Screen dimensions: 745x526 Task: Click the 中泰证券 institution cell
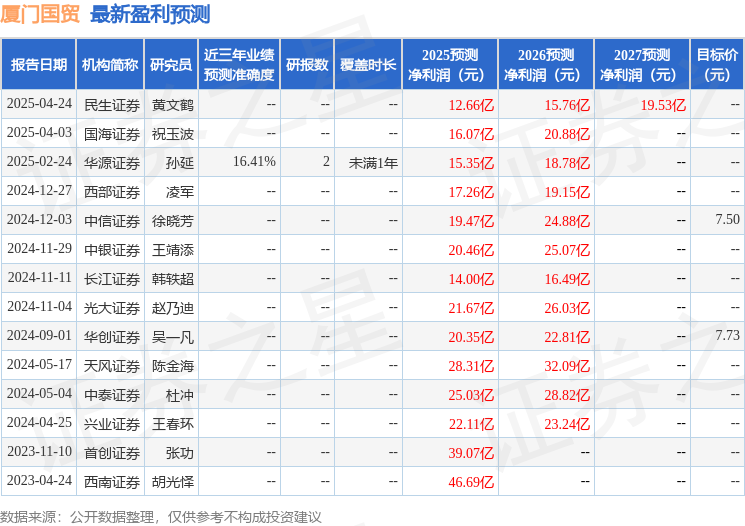tap(112, 395)
